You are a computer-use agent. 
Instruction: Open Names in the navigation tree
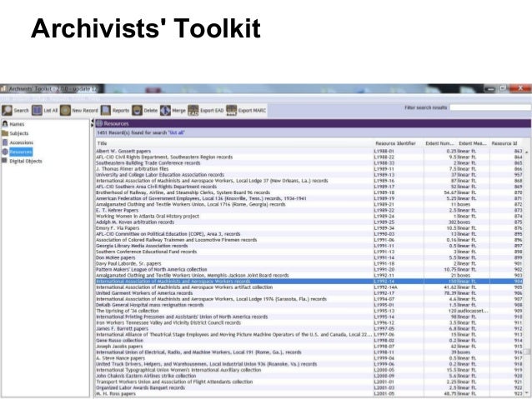[x=17, y=124]
